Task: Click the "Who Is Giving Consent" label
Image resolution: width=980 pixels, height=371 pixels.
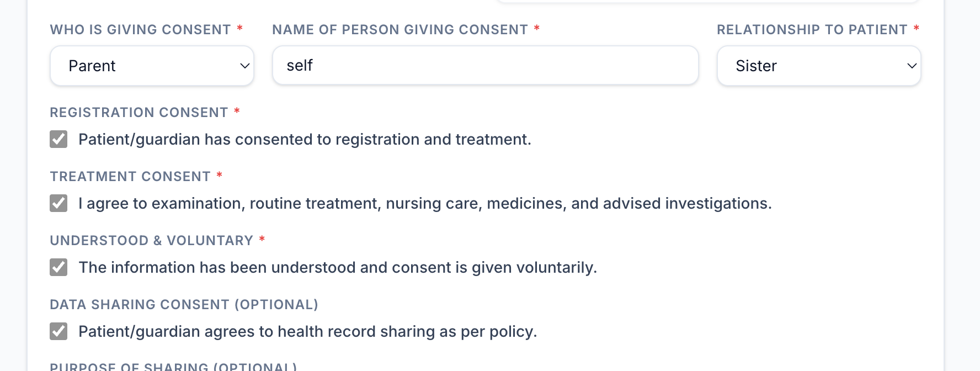Action: coord(140,30)
